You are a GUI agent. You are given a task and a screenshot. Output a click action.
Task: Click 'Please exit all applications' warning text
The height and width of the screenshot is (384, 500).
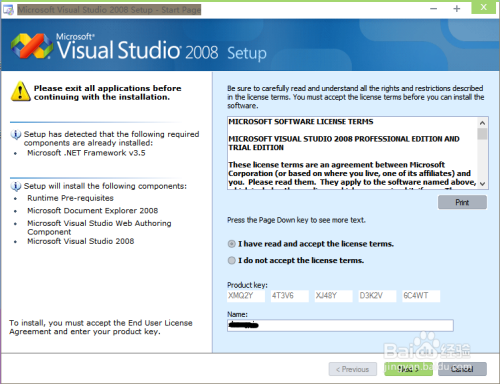tap(107, 93)
